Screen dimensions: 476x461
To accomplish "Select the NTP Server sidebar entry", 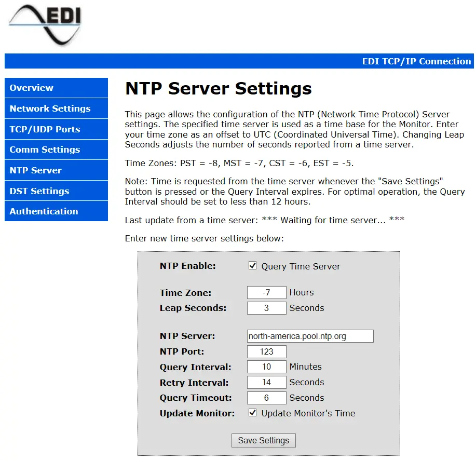I will (56, 170).
